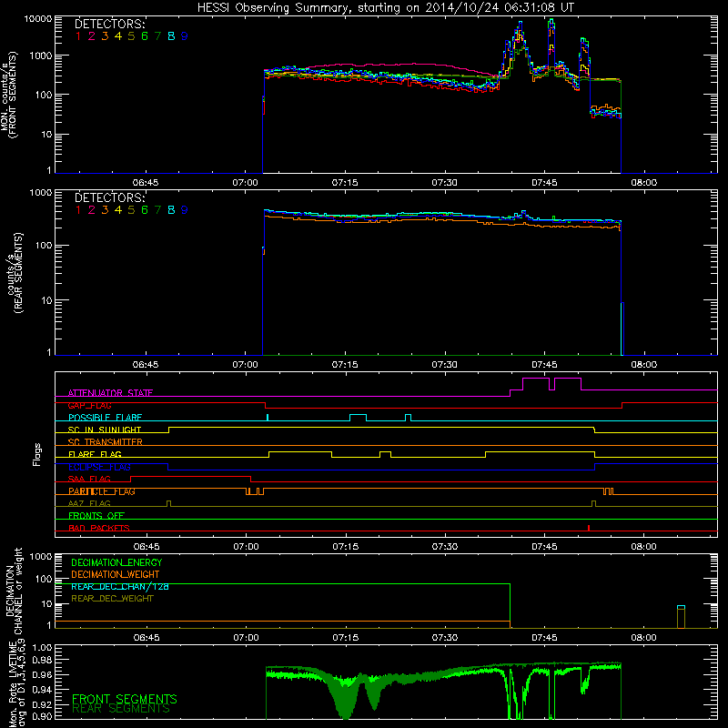The image size is (728, 728).
Task: Click 06:45 tick label under Flags panel
Action: click(x=147, y=547)
